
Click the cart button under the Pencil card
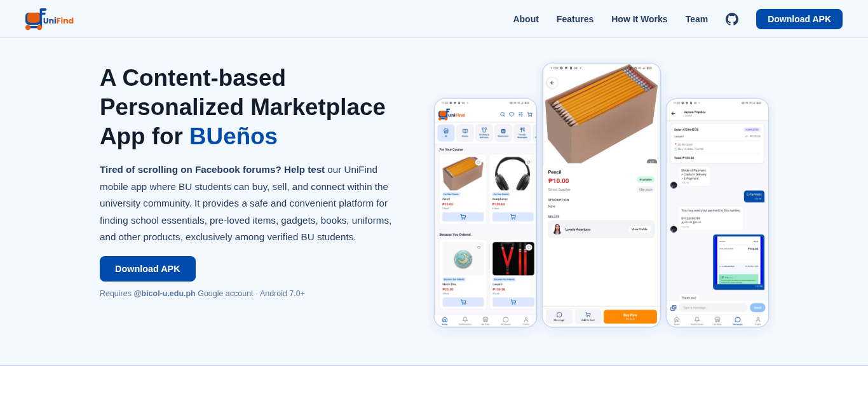click(x=463, y=217)
